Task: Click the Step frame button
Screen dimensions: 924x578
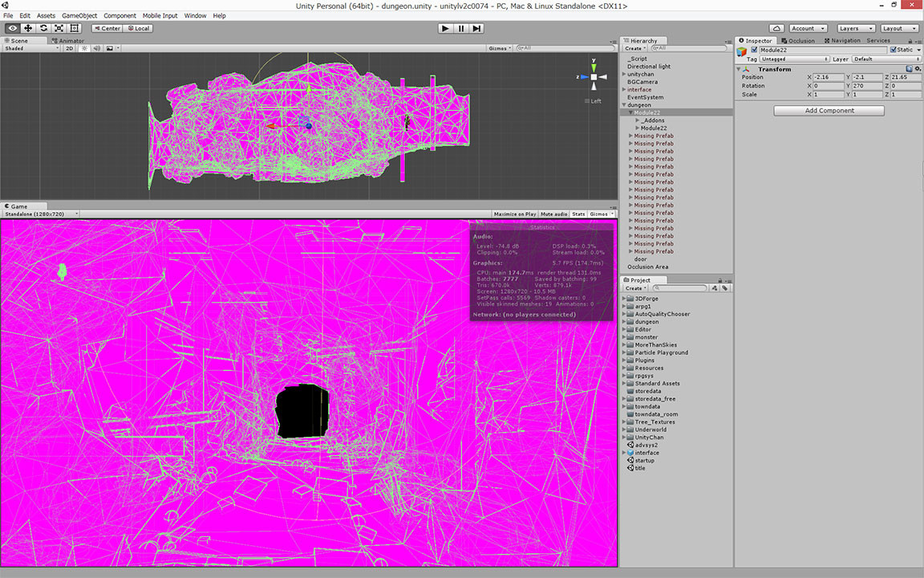Action: pos(476,28)
